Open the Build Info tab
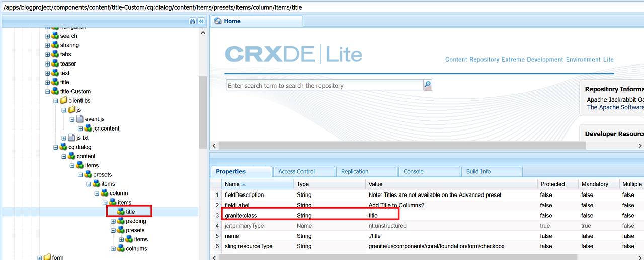 (x=492, y=171)
